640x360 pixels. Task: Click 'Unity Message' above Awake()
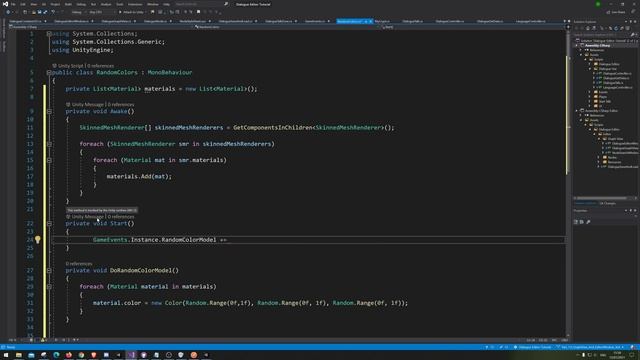click(x=87, y=104)
